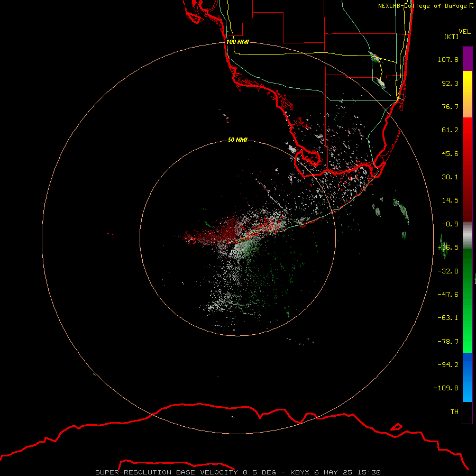Click the TH label on the scale
This screenshot has height=476, width=476.
tap(454, 412)
